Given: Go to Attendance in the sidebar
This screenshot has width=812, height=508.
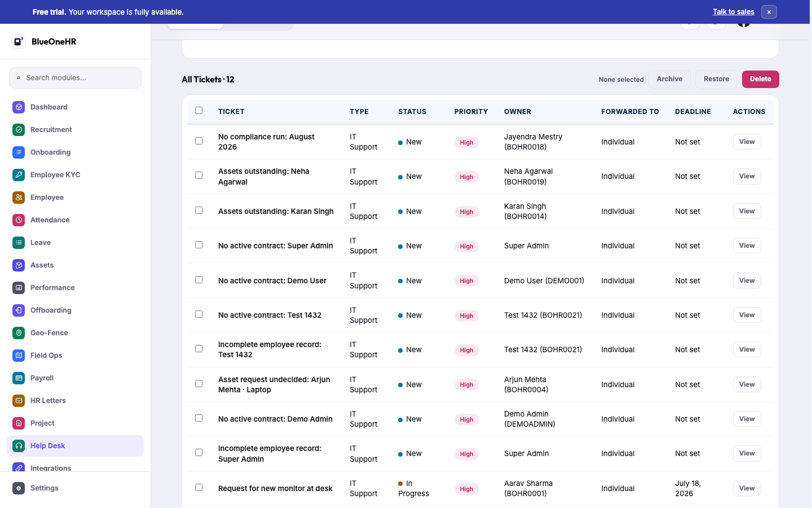Looking at the screenshot, I should 75,220.
